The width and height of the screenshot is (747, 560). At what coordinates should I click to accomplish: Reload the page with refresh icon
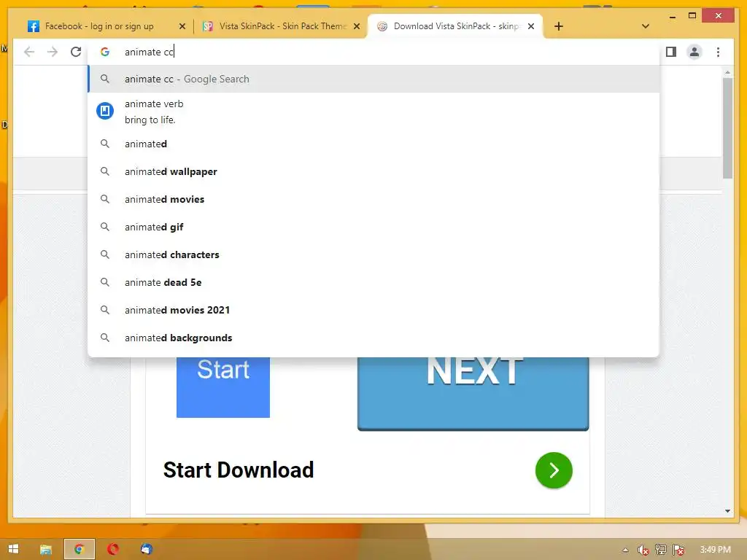tap(76, 52)
